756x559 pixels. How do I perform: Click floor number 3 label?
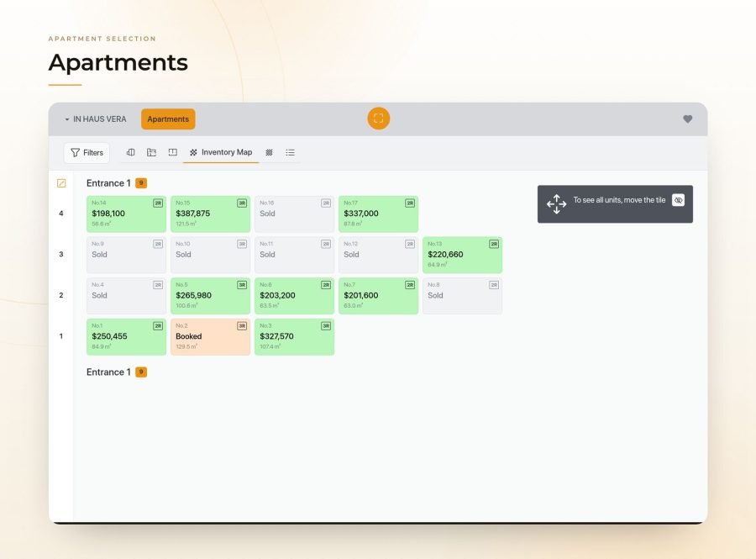pos(61,254)
